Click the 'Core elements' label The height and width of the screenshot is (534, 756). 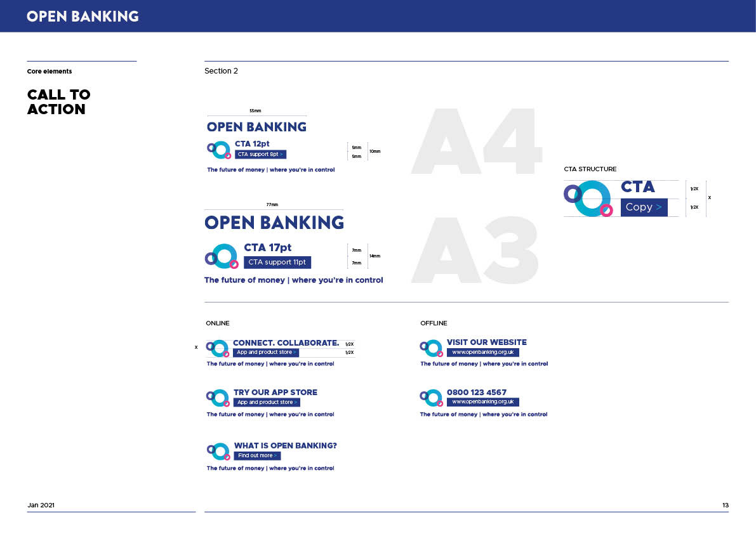click(x=49, y=71)
